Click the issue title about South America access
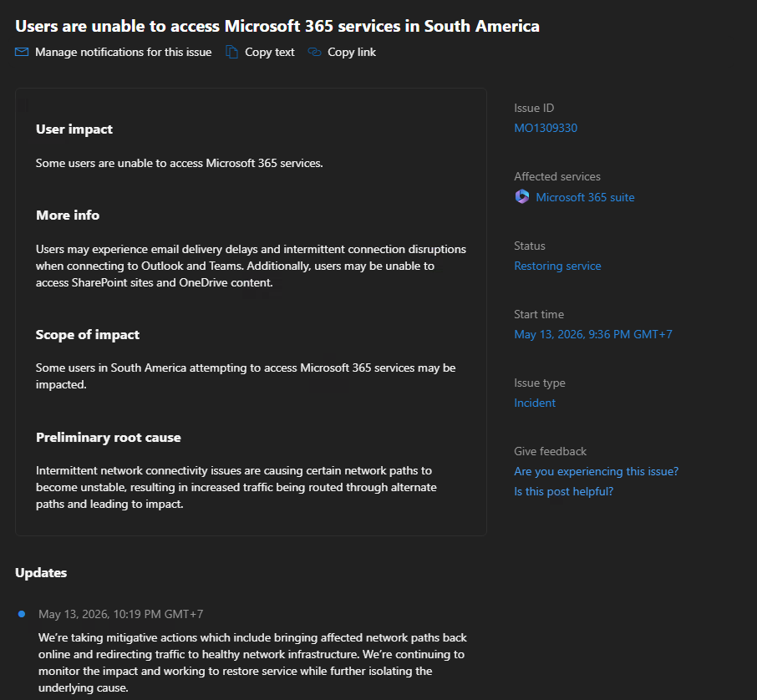The image size is (757, 700). (277, 26)
